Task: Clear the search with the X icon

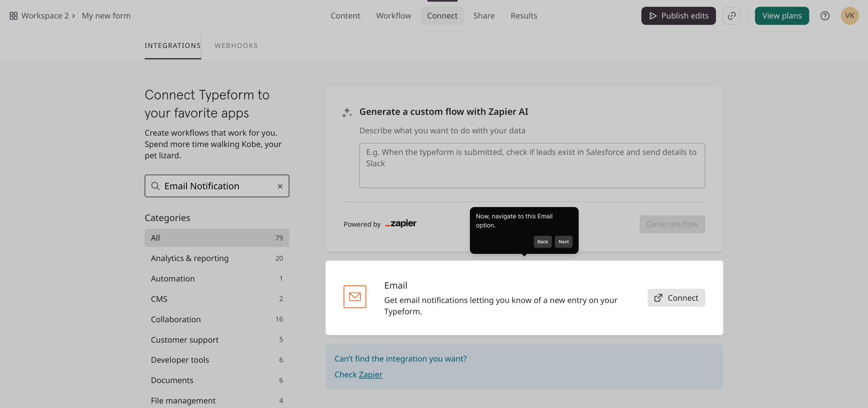Action: [x=280, y=186]
